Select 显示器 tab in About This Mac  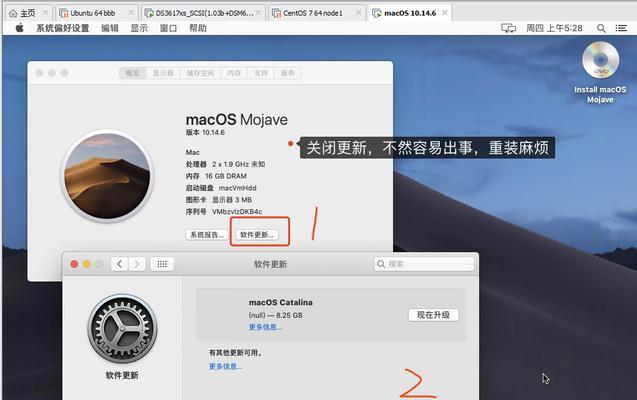[163, 73]
